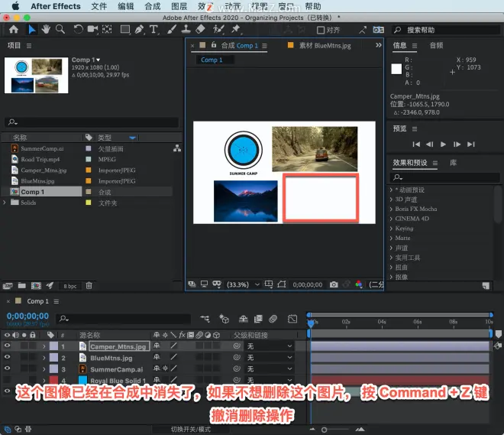Click the yellow label swatch of Solids

tap(89, 203)
